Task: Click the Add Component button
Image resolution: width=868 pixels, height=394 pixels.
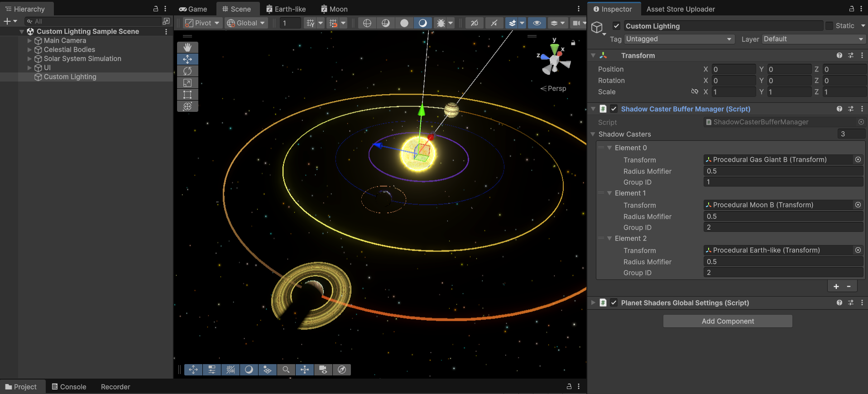Action: 728,321
